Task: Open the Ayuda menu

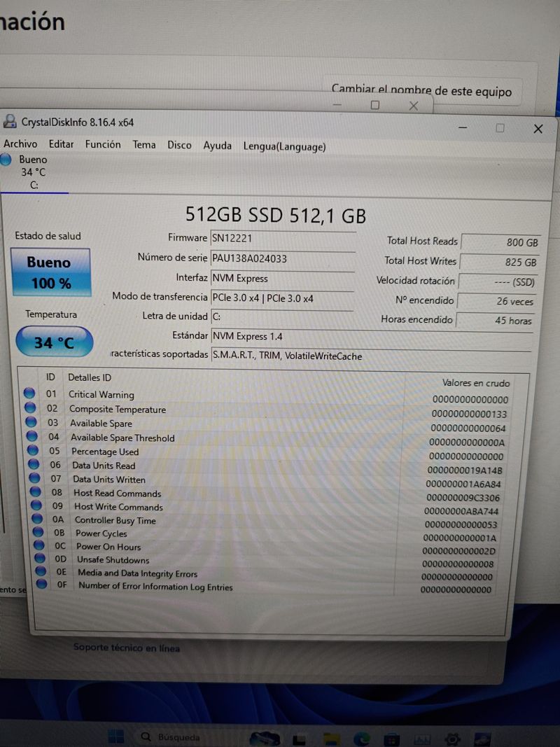Action: coord(217,146)
